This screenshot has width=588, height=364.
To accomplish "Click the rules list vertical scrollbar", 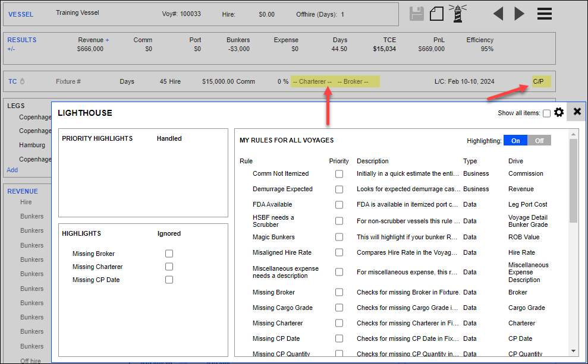I will pos(573,178).
